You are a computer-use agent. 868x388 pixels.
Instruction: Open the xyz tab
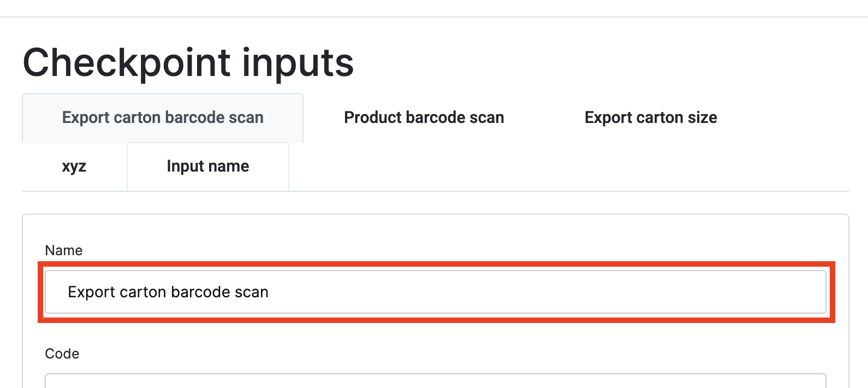click(74, 167)
